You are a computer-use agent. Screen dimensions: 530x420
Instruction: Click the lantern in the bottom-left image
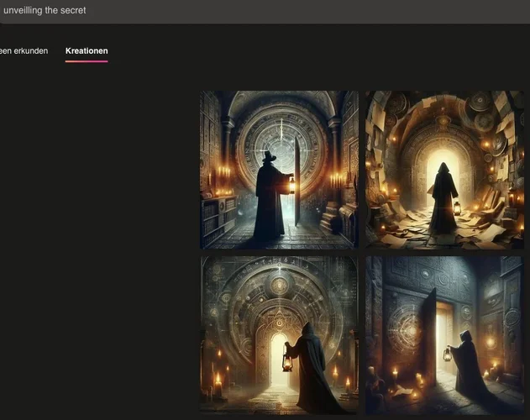[287, 362]
